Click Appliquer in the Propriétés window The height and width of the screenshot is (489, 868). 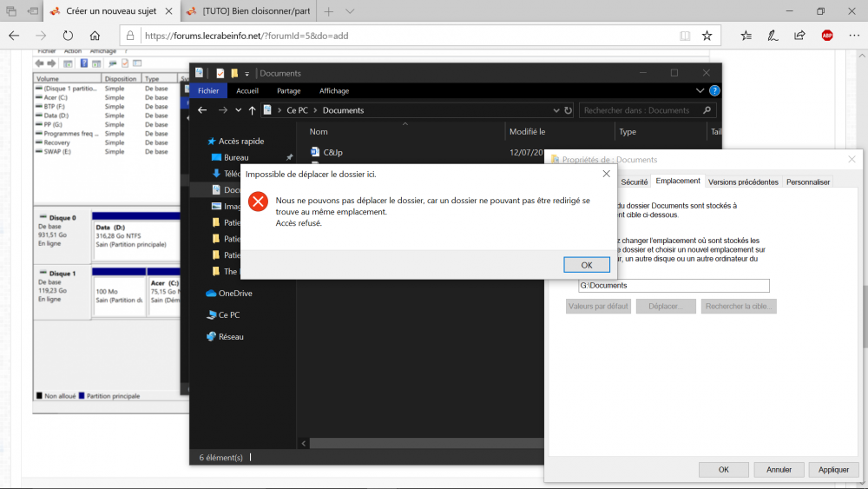(833, 469)
